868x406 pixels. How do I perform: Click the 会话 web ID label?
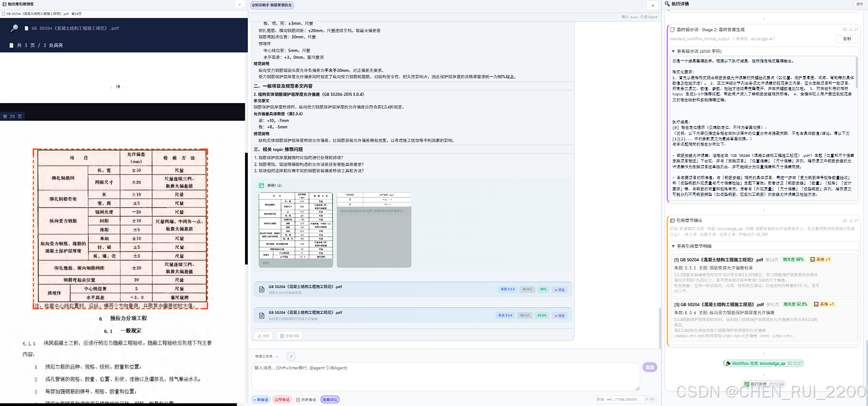coord(618,399)
